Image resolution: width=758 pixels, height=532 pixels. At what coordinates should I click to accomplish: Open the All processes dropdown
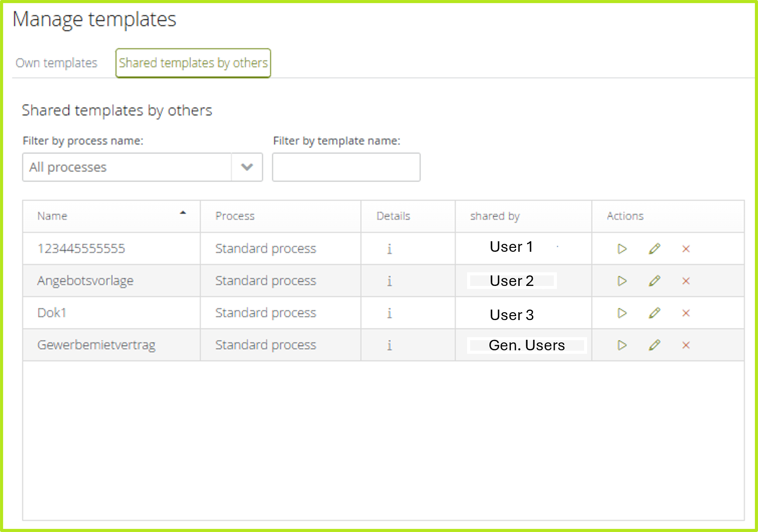247,167
